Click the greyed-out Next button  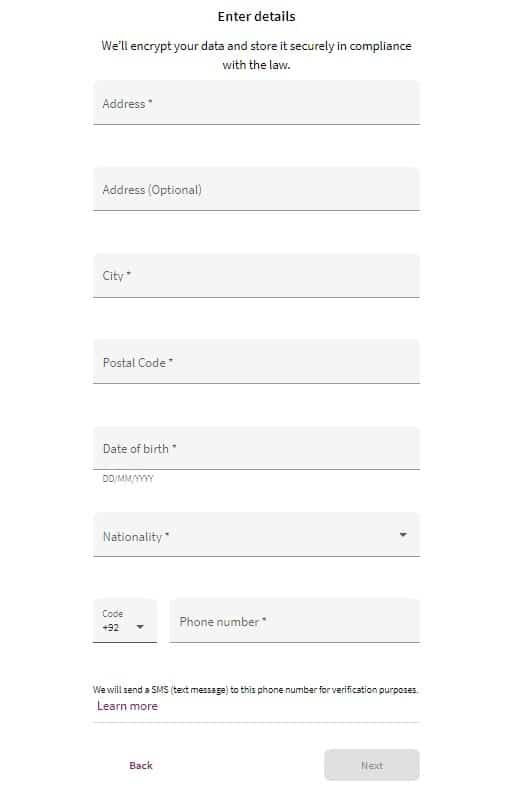pyautogui.click(x=371, y=765)
